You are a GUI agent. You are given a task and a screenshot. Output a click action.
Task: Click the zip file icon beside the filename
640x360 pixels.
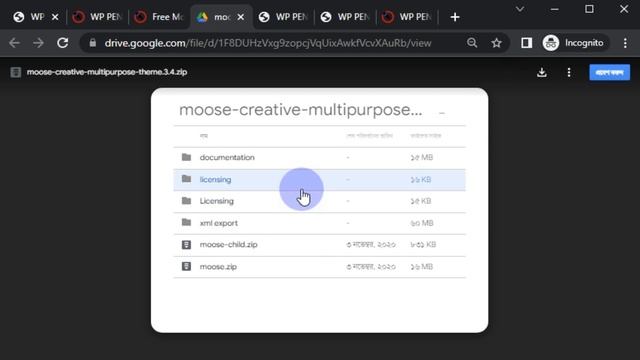(x=16, y=72)
